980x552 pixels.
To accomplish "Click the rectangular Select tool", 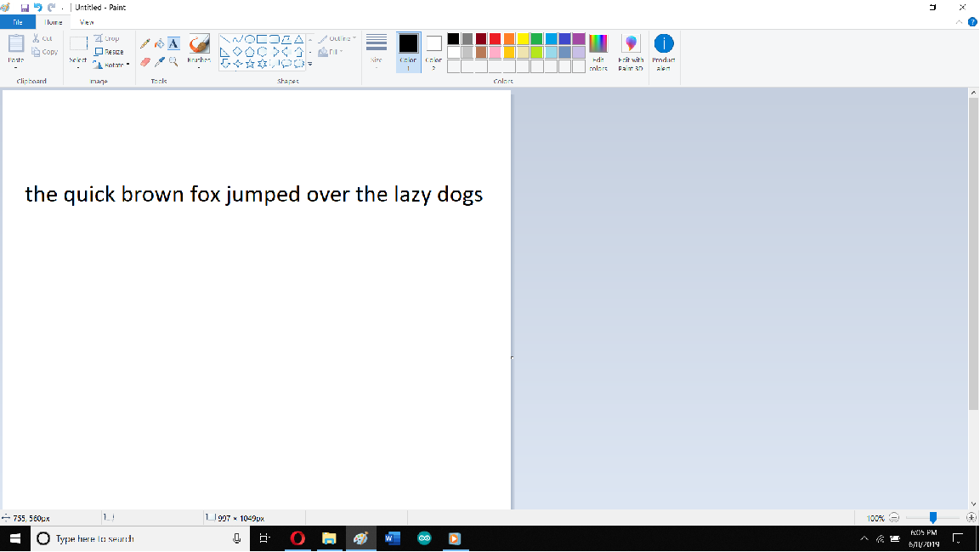I will tap(78, 44).
